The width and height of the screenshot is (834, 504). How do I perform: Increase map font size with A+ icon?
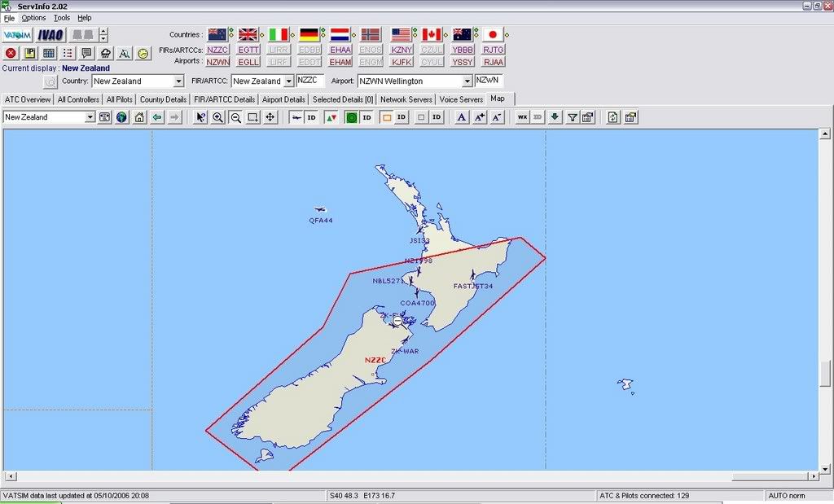click(x=479, y=117)
